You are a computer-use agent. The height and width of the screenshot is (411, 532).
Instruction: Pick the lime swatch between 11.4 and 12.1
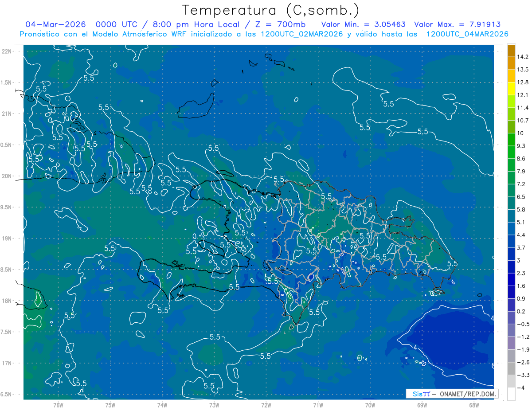(511, 101)
